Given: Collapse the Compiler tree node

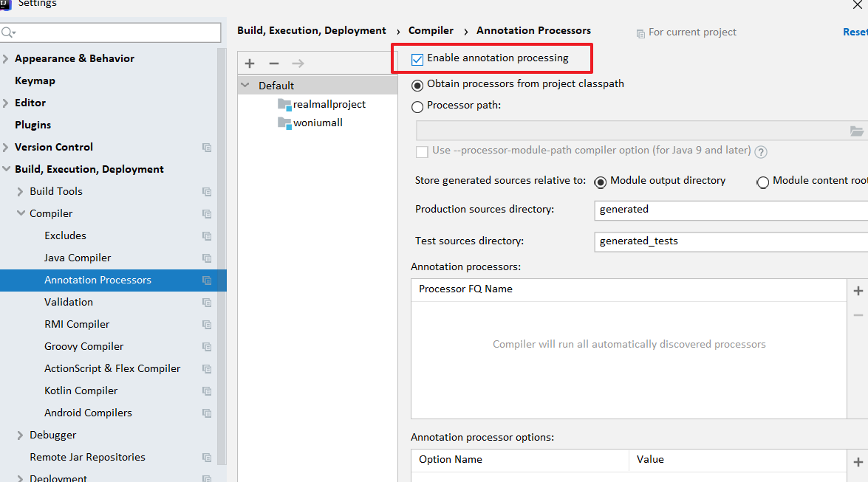Looking at the screenshot, I should point(21,213).
